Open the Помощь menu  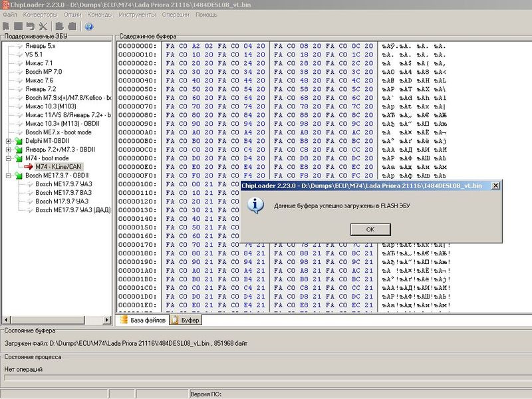[x=206, y=15]
